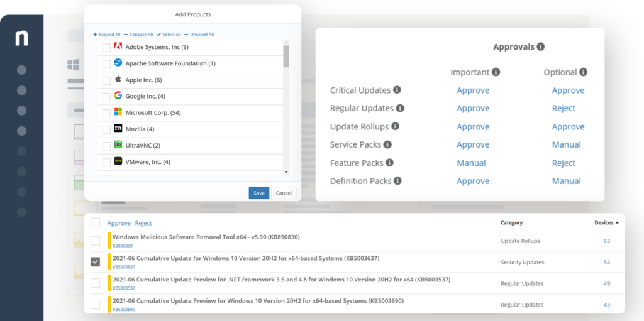The height and width of the screenshot is (321, 644).
Task: Click the Category column header
Action: point(511,222)
